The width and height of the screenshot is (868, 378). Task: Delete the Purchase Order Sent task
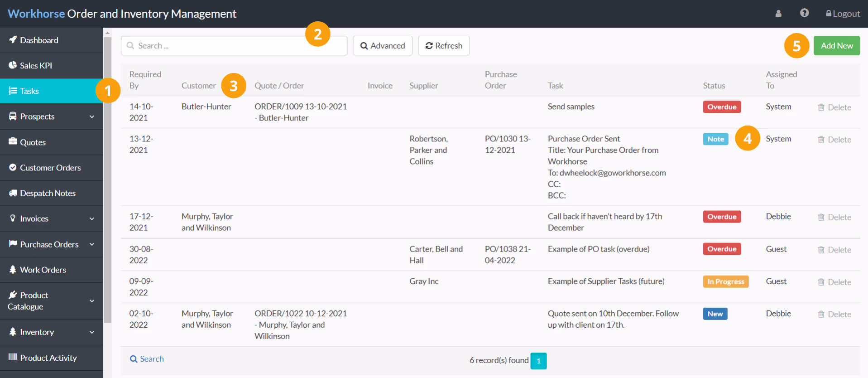pos(834,140)
